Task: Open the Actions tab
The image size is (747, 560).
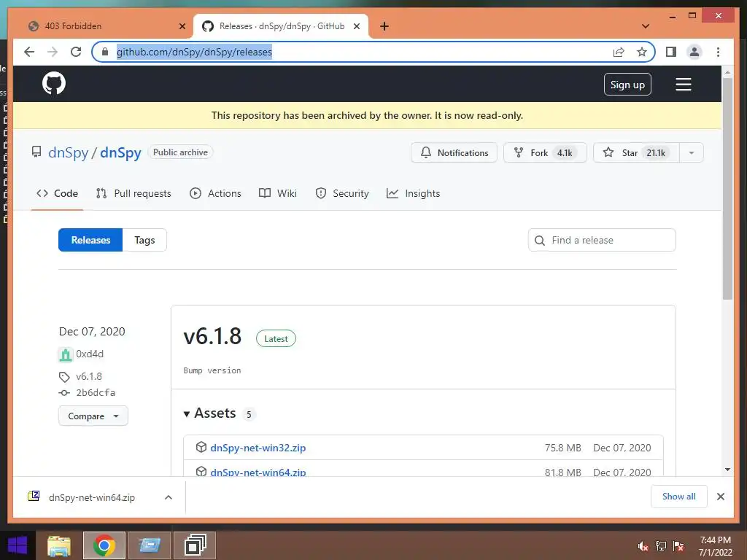Action: point(215,193)
